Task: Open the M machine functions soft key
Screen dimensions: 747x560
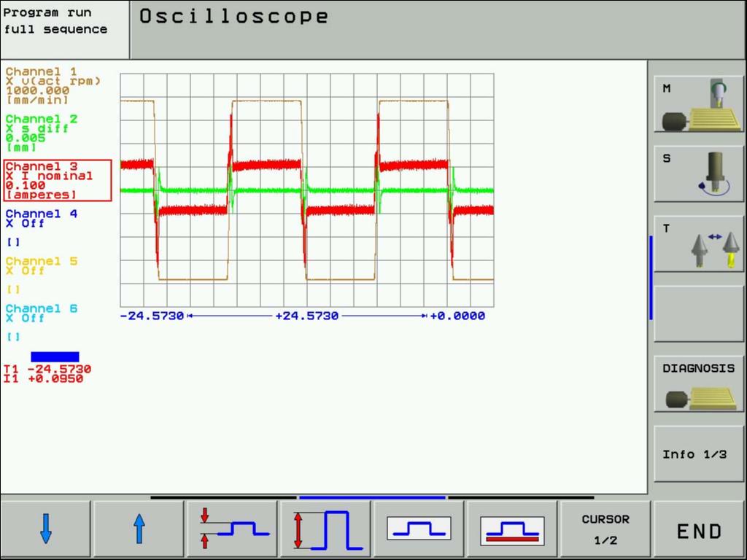Action: (698, 105)
